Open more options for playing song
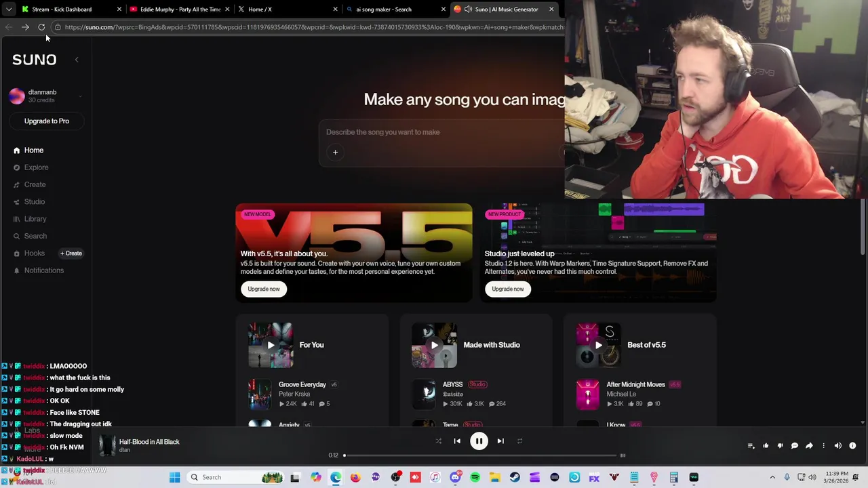 point(823,446)
